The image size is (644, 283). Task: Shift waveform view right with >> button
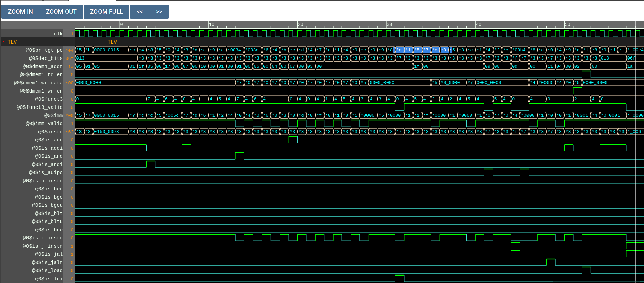point(159,12)
